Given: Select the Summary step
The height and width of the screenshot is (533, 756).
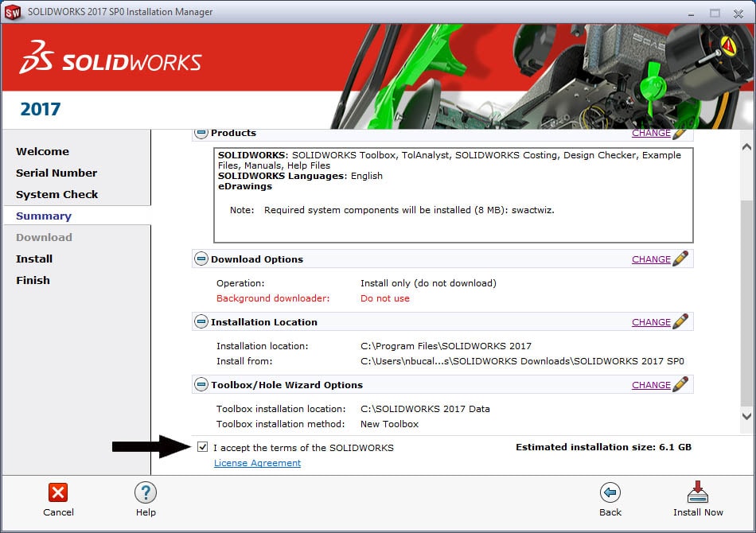Looking at the screenshot, I should click(x=44, y=216).
